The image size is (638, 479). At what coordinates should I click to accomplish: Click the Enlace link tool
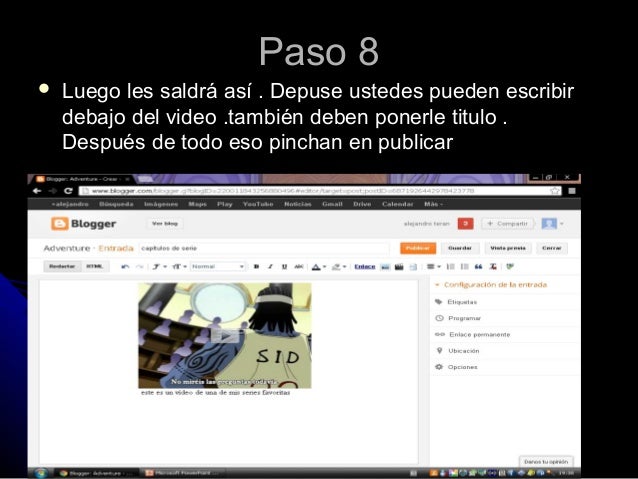click(x=365, y=267)
